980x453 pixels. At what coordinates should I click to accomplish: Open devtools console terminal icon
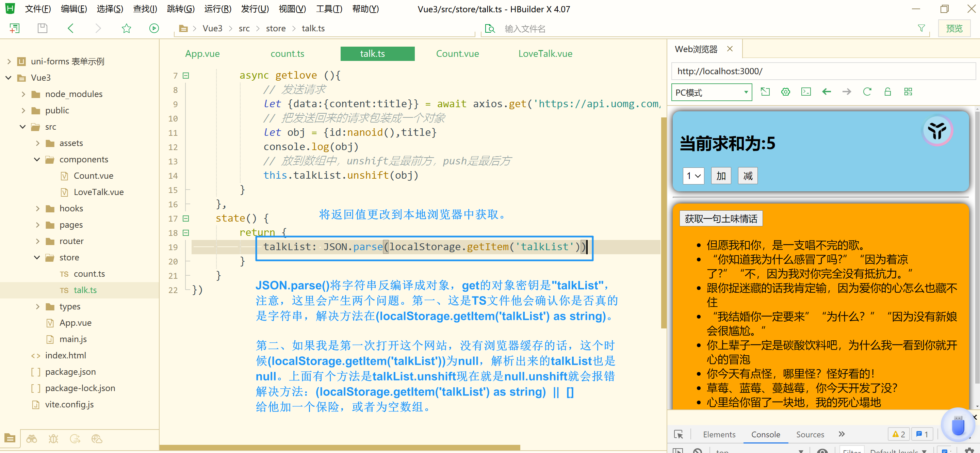(x=806, y=92)
